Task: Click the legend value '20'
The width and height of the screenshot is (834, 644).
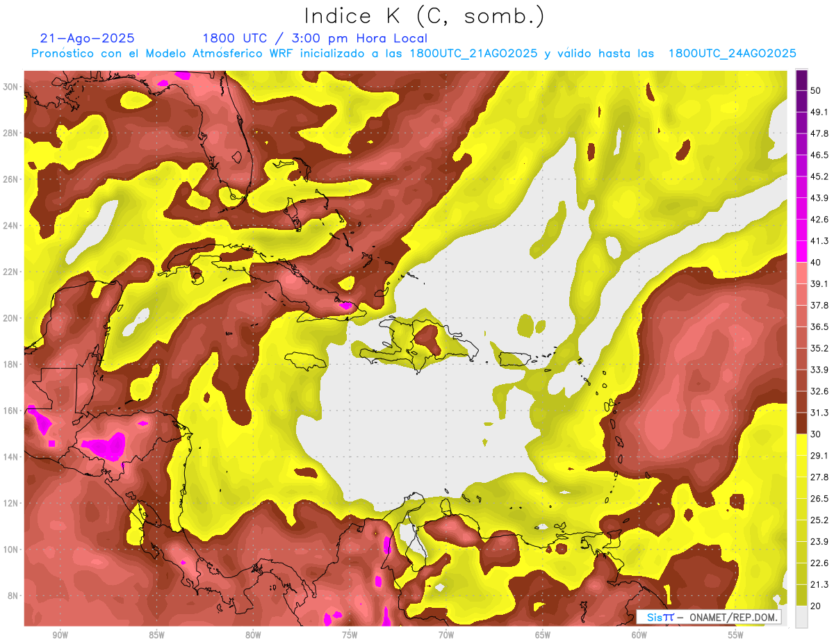Action: coord(816,606)
